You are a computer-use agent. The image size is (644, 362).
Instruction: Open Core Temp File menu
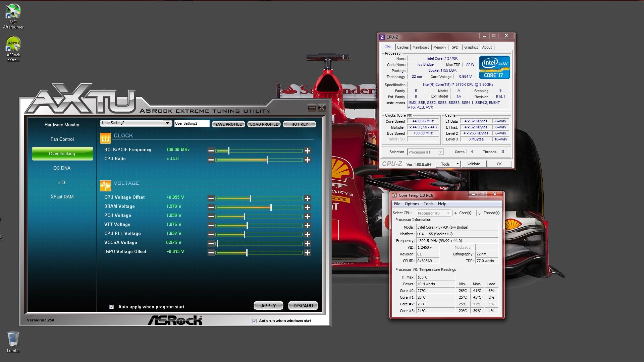pos(397,204)
